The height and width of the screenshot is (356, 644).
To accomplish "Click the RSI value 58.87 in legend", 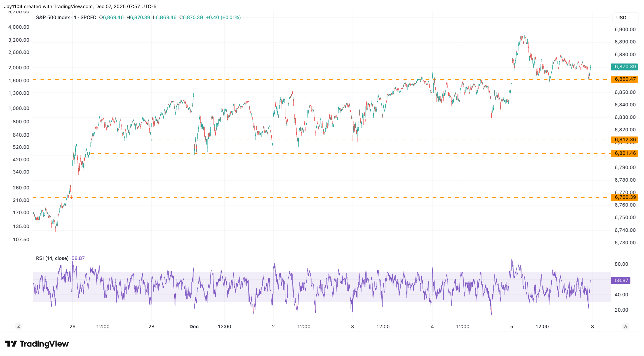I will 78,258.
